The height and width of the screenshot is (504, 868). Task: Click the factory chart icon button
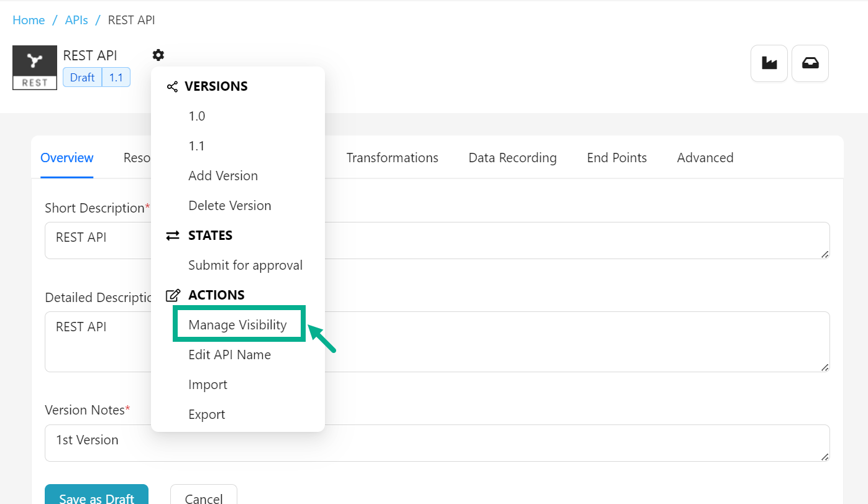click(769, 63)
